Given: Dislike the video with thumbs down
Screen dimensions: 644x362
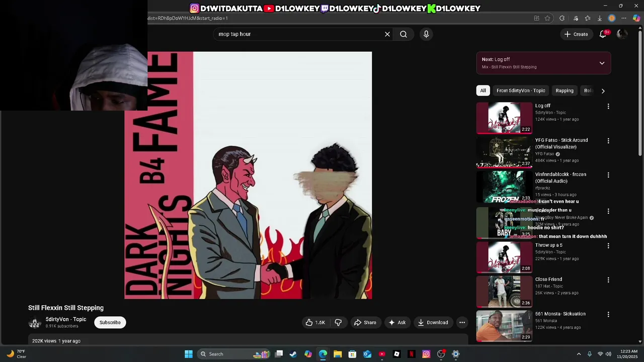Looking at the screenshot, I should (338, 323).
